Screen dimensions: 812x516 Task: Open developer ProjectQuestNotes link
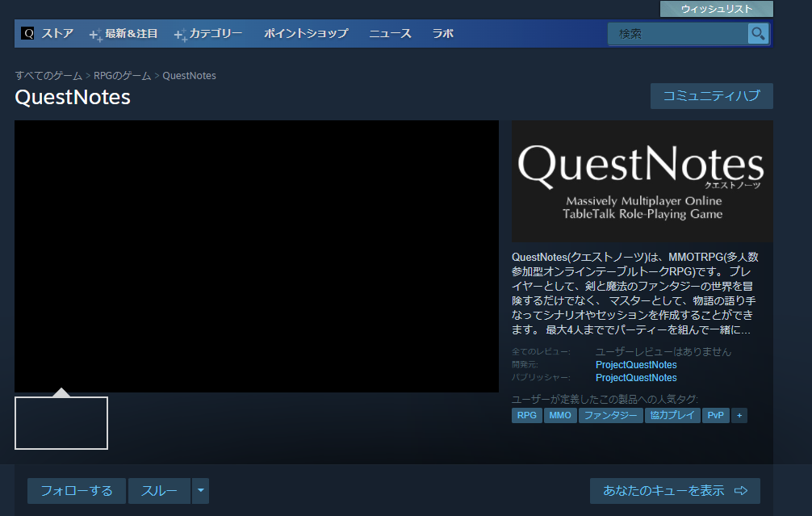coord(636,365)
